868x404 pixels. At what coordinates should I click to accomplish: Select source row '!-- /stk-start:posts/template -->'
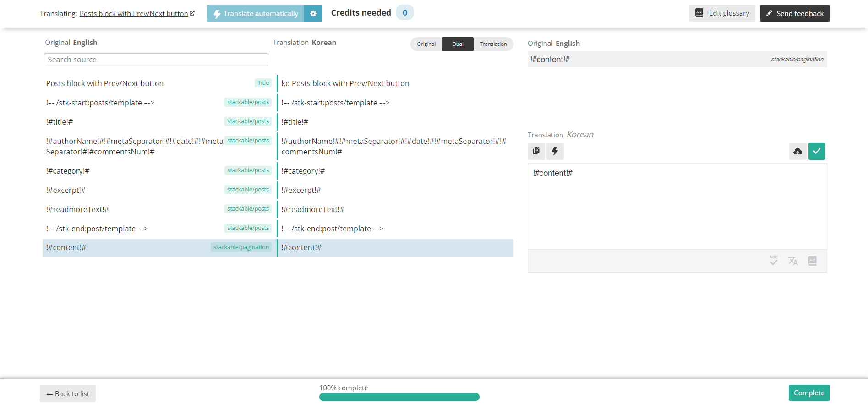coord(158,103)
